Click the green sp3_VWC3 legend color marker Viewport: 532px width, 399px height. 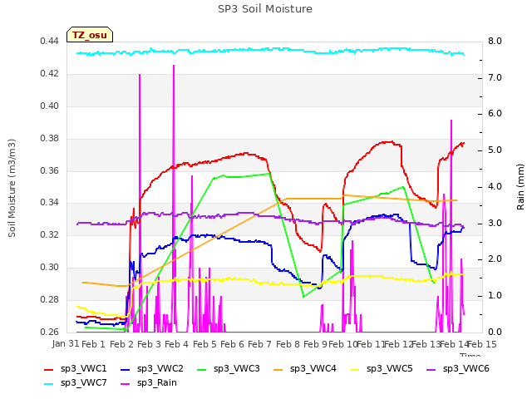tap(202, 370)
